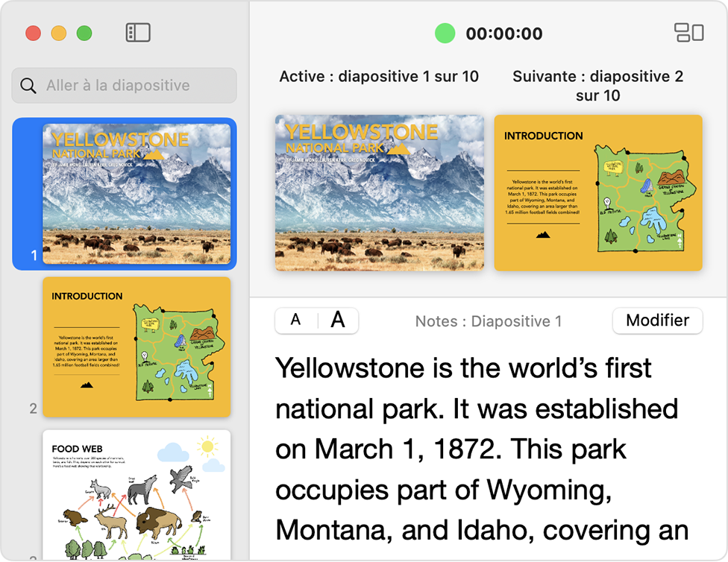This screenshot has height=562, width=728.
Task: Click the presenter notes text about Yellowstone
Action: tap(477, 447)
